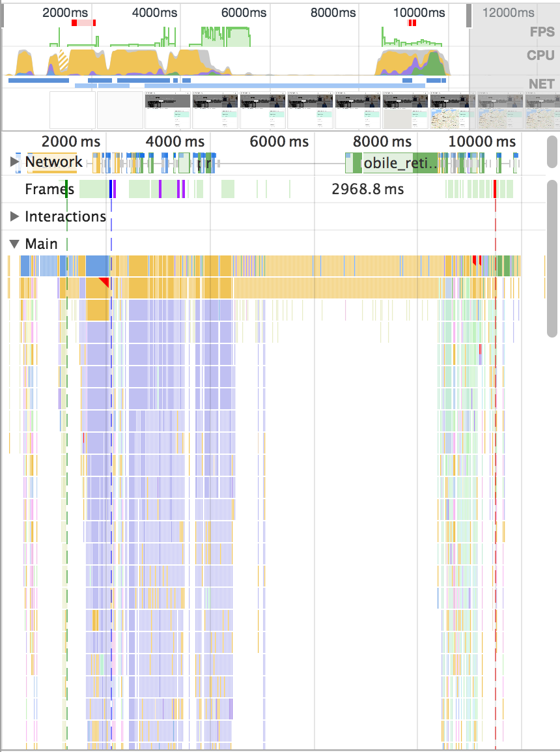The image size is (560, 752).
Task: Click the CPU overview label
Action: 540,55
